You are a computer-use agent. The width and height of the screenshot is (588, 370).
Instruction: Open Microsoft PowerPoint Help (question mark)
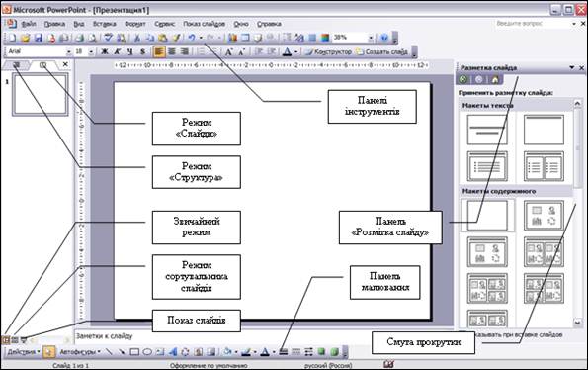pos(384,38)
